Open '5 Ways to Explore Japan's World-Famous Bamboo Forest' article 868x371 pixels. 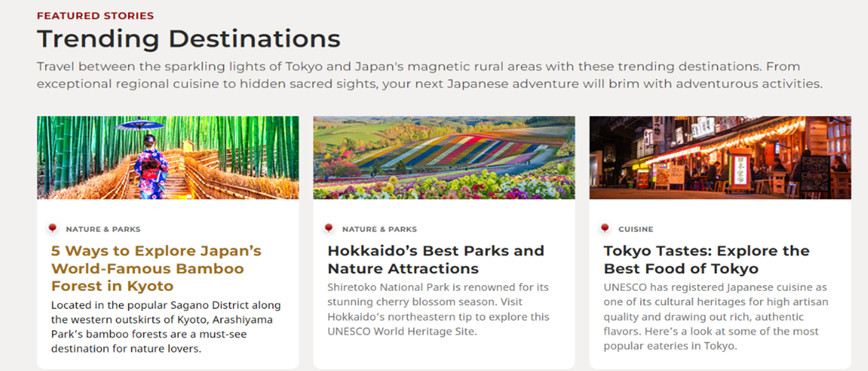(x=156, y=268)
